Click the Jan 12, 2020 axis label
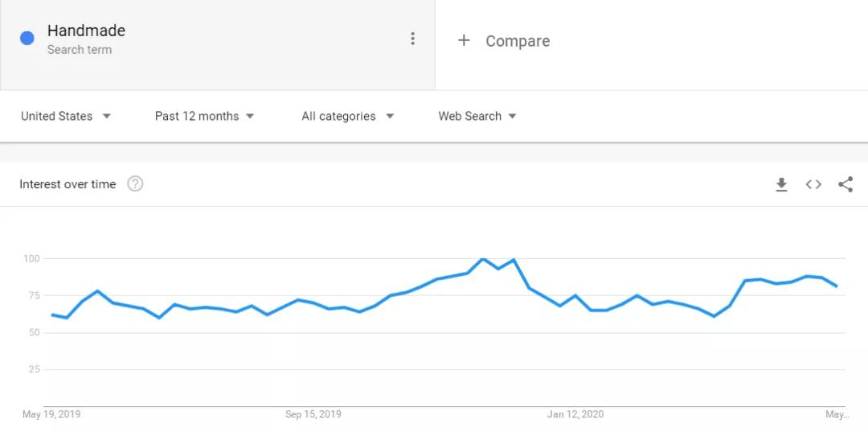The image size is (868, 432). [575, 414]
